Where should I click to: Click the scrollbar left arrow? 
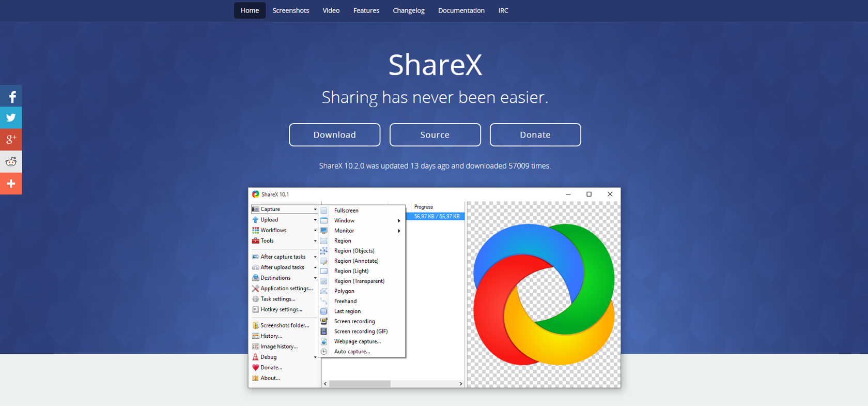coord(325,384)
